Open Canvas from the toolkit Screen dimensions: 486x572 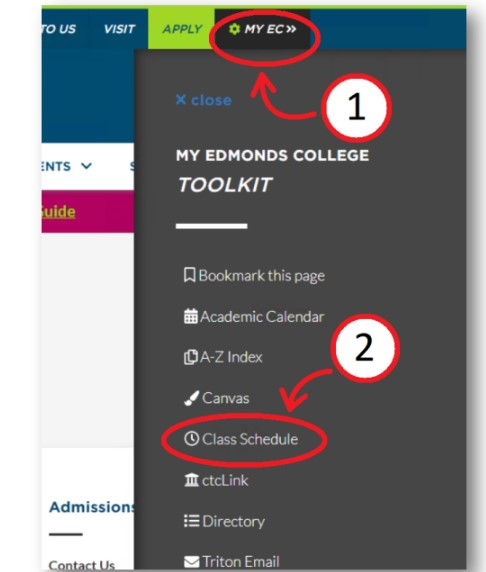click(x=217, y=398)
